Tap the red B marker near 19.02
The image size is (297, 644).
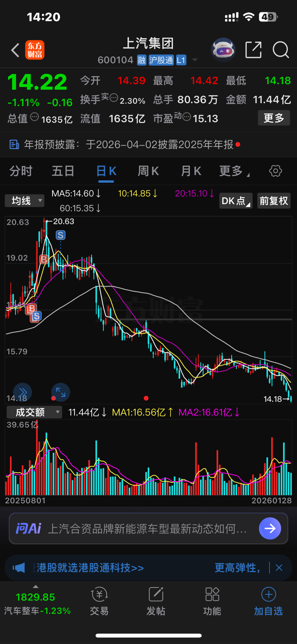click(44, 259)
